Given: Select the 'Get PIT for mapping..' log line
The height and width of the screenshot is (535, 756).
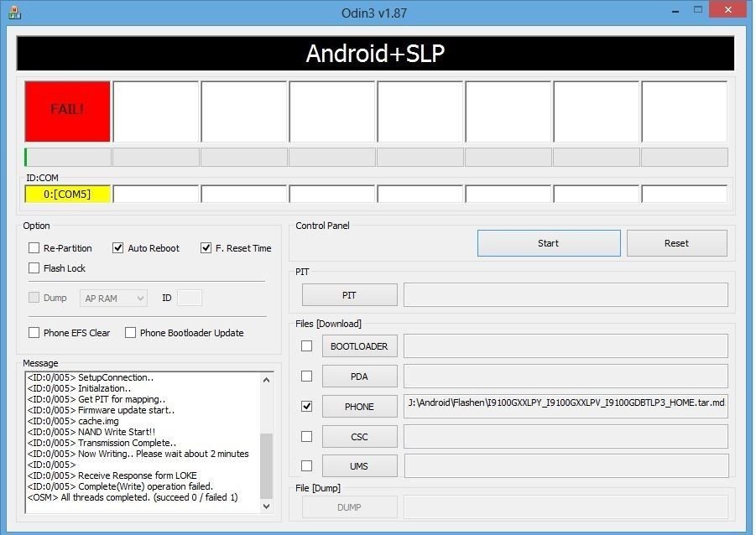Looking at the screenshot, I should 96,399.
